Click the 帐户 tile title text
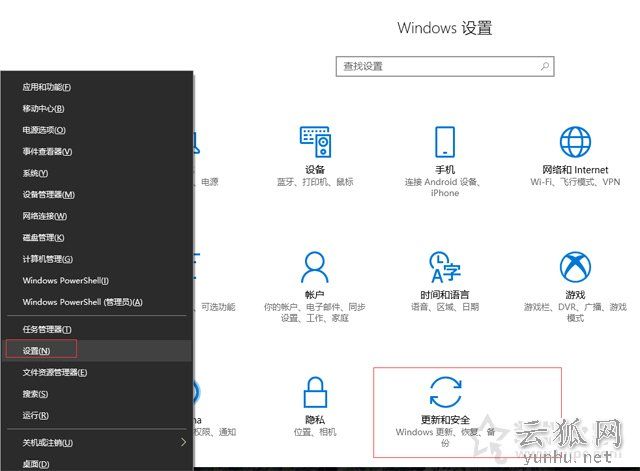 click(x=315, y=294)
